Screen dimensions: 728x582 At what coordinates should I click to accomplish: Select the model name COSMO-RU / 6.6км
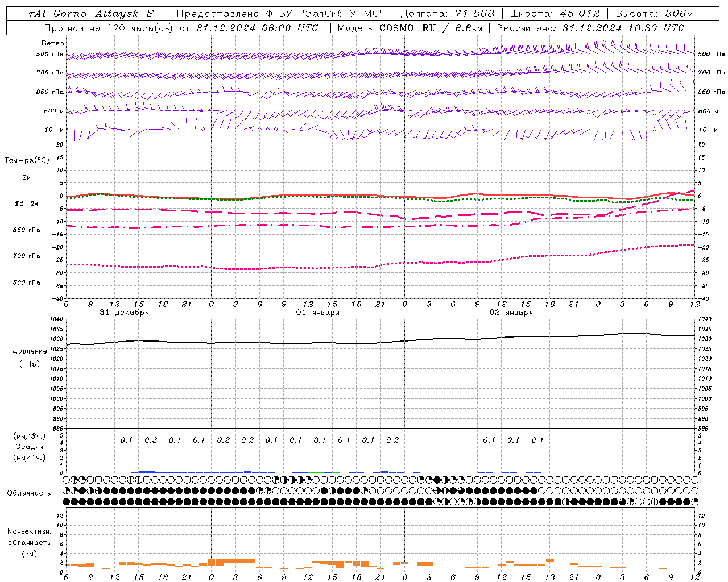[431, 28]
